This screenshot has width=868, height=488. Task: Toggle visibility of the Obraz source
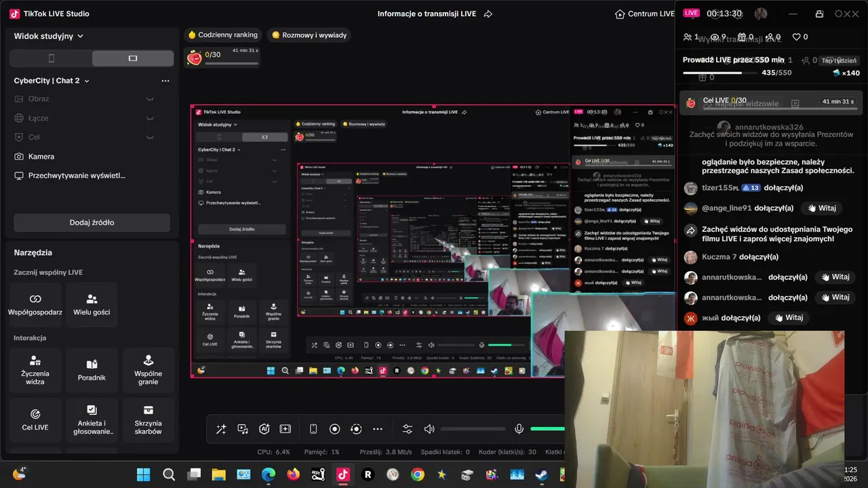[x=150, y=99]
